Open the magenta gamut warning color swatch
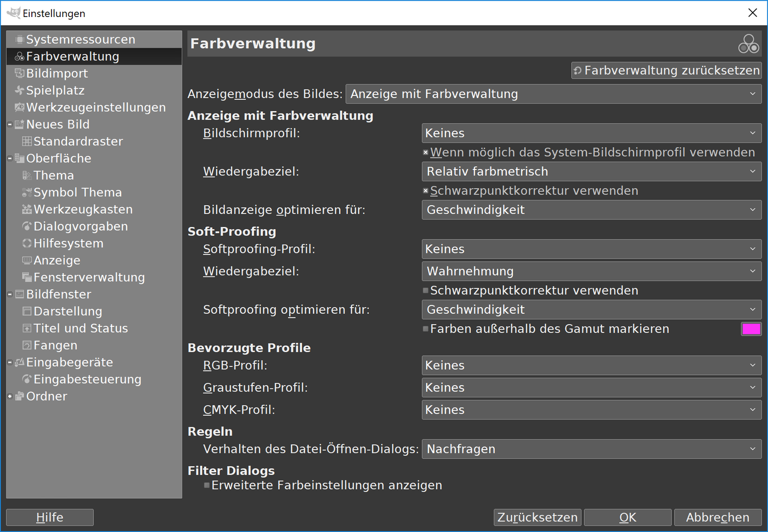Screen dimensions: 768x532 (751, 329)
